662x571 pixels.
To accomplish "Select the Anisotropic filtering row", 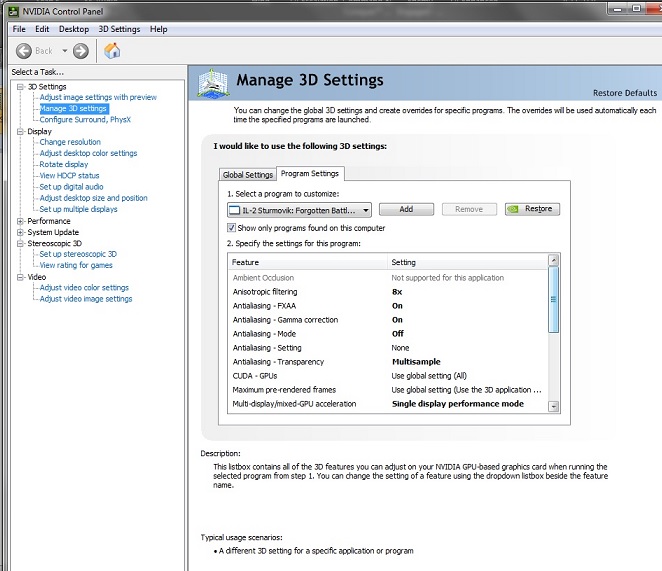I will point(388,292).
